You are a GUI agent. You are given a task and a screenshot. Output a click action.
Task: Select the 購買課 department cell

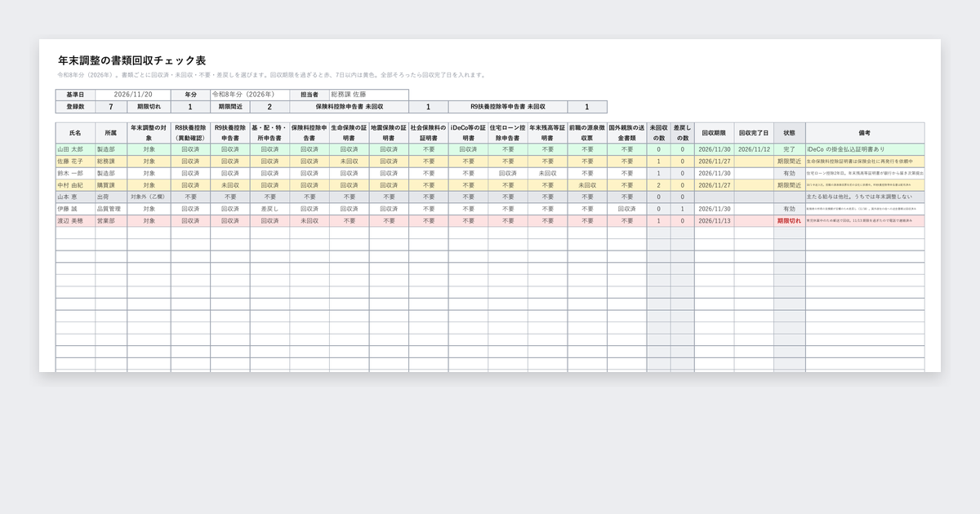(111, 185)
